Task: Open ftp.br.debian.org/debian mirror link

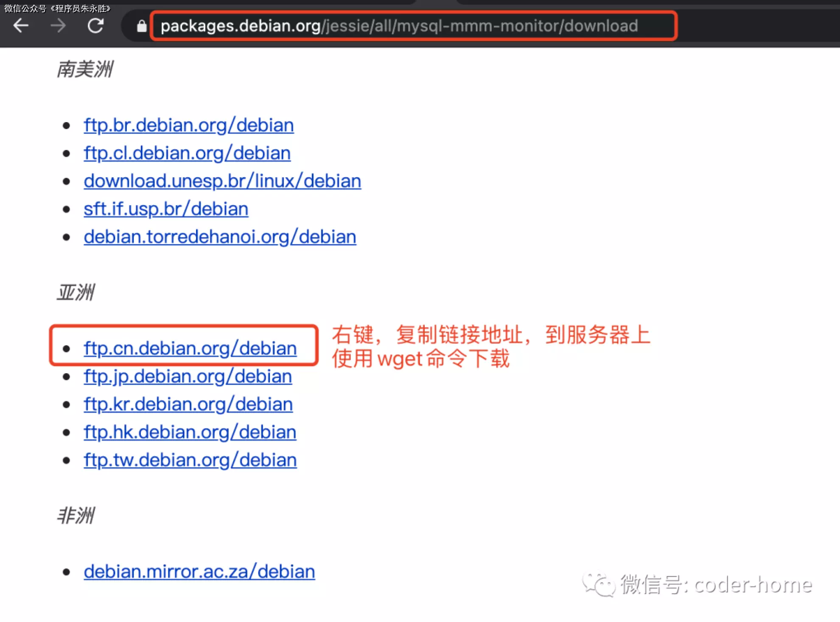Action: point(188,125)
